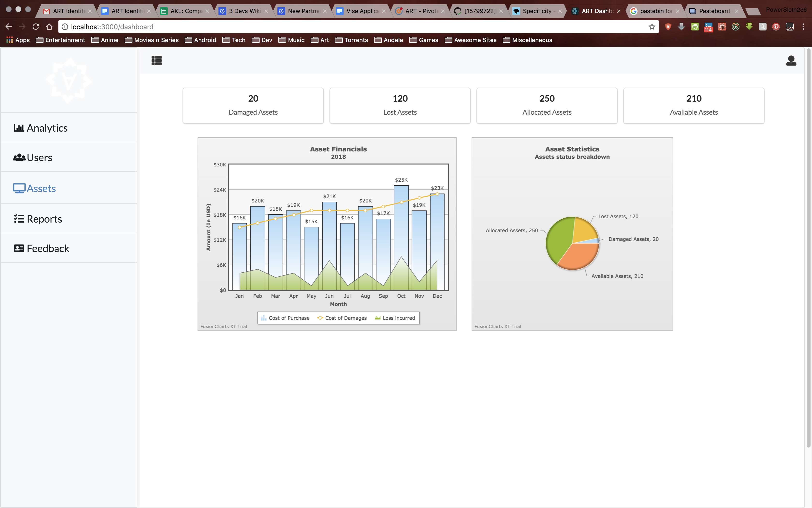This screenshot has width=812, height=508.
Task: Open the Games bookmarks folder
Action: click(x=424, y=40)
